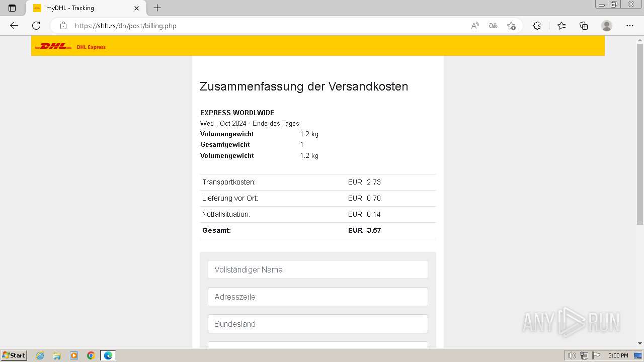The width and height of the screenshot is (644, 362).
Task: Click the 'Notfallsituation:' row label
Action: click(226, 214)
